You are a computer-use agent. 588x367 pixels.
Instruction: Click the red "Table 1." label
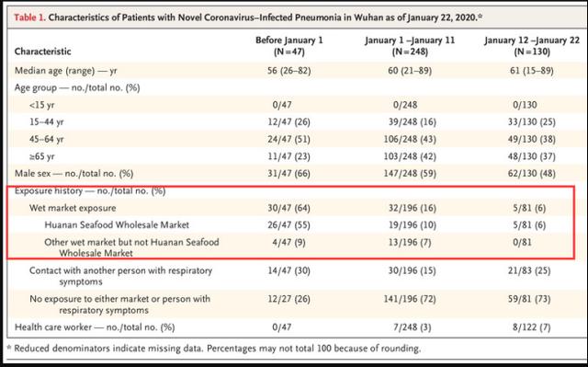(x=30, y=17)
